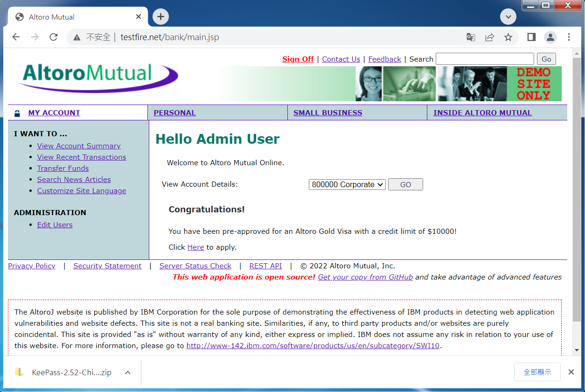Screen dimensions: 585x392
Task: Click GO to view account details
Action: click(x=405, y=184)
